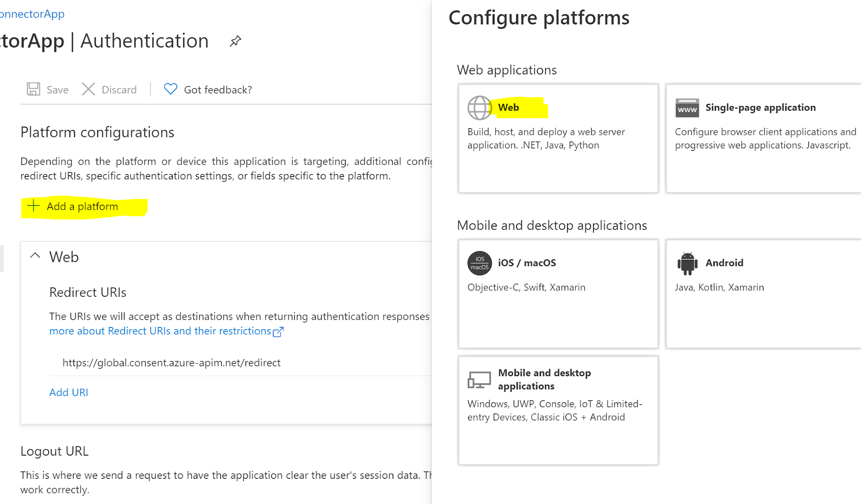The height and width of the screenshot is (504, 861).
Task: Collapse the Web platform configuration section
Action: (x=35, y=256)
